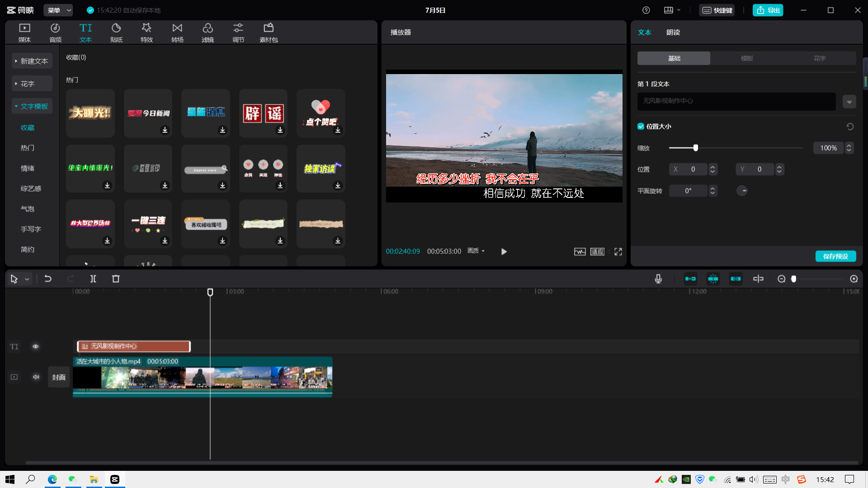Click the timeline playhead marker
Viewport: 868px width, 488px height.
210,292
